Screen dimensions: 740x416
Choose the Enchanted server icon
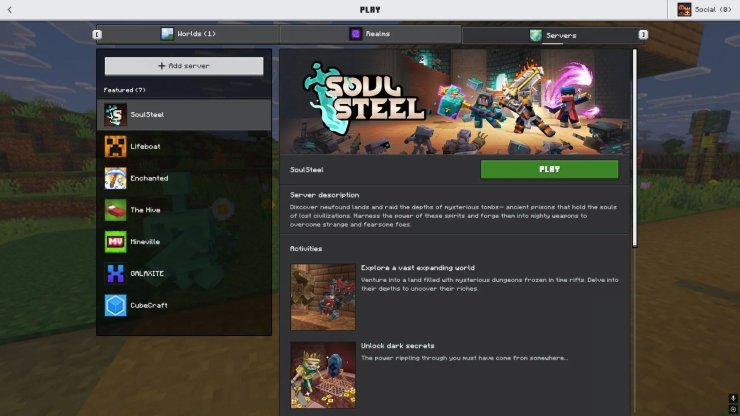click(116, 178)
